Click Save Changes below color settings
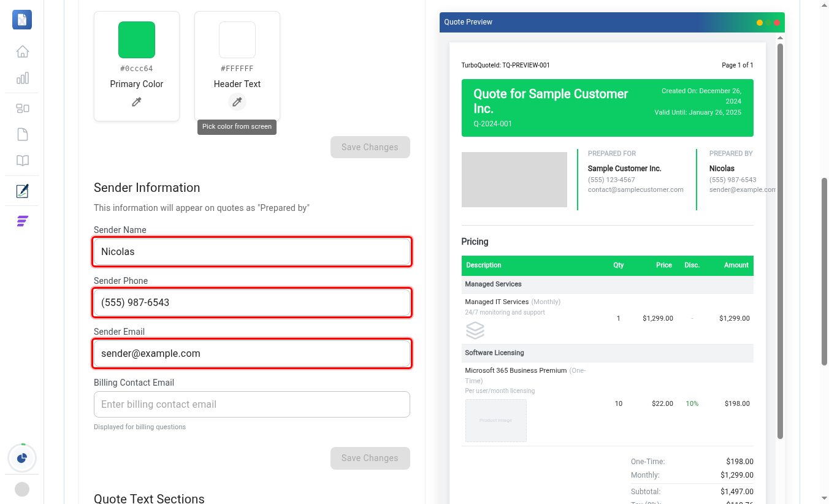Screen dimensions: 829x504 point(370,147)
